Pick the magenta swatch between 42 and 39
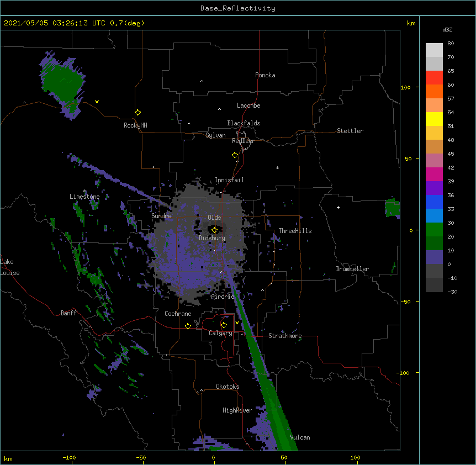Viewport: 476px width, 465px height. tap(434, 174)
